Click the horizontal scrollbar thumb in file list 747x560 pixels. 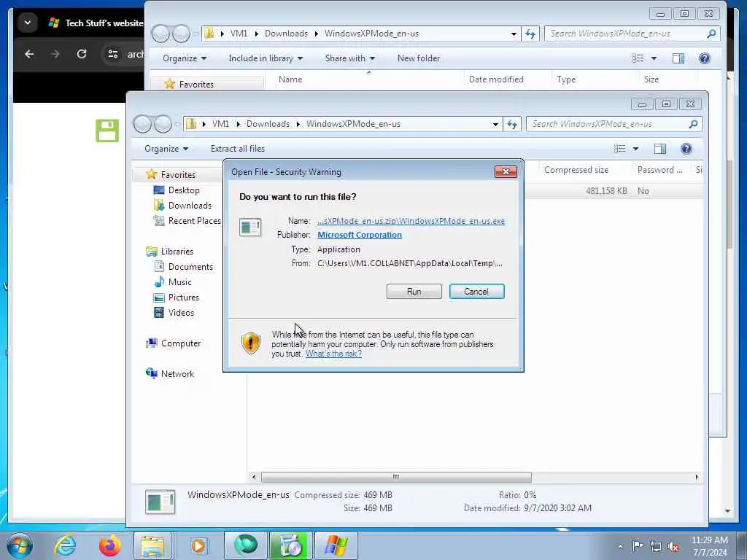point(396,477)
